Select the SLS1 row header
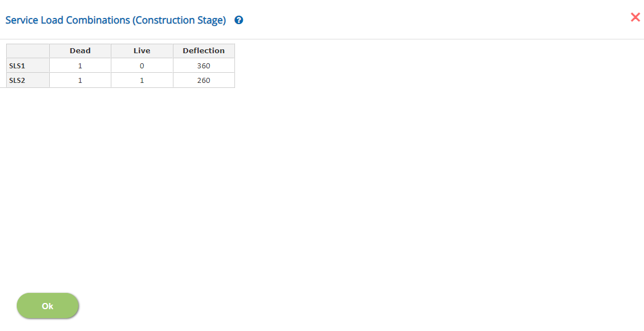 tap(28, 66)
